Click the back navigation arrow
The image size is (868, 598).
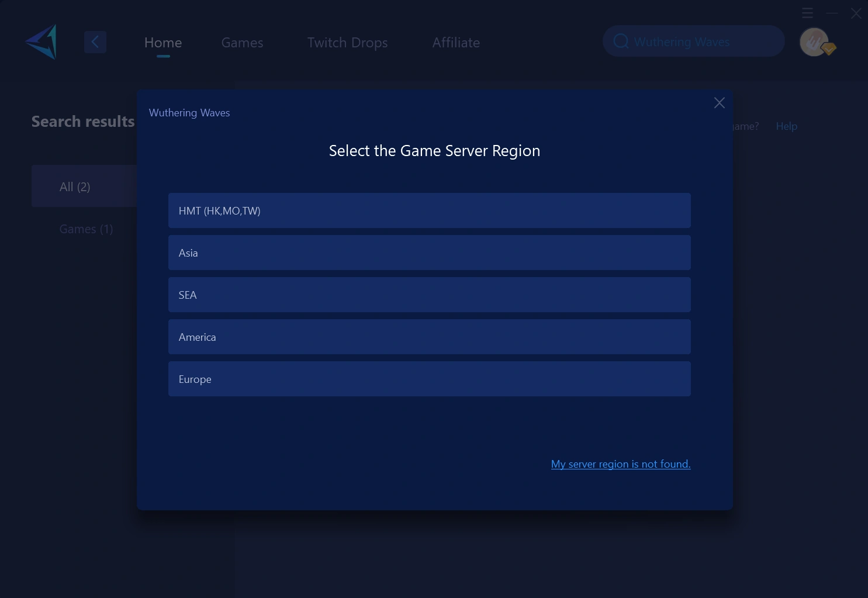[x=95, y=42]
